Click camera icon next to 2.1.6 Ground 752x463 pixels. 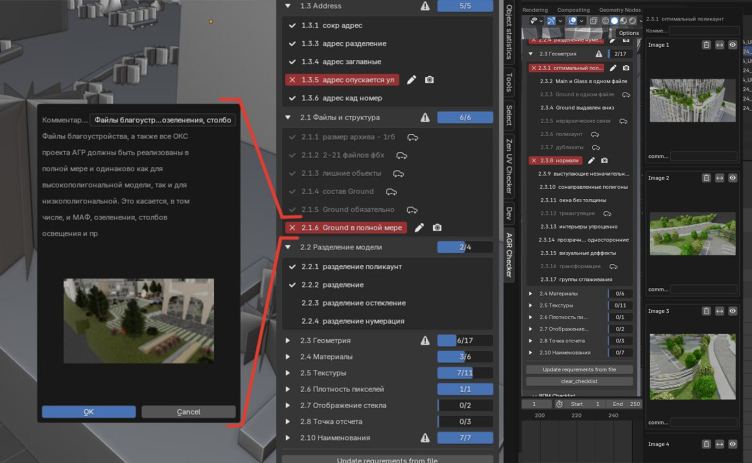[x=437, y=228]
